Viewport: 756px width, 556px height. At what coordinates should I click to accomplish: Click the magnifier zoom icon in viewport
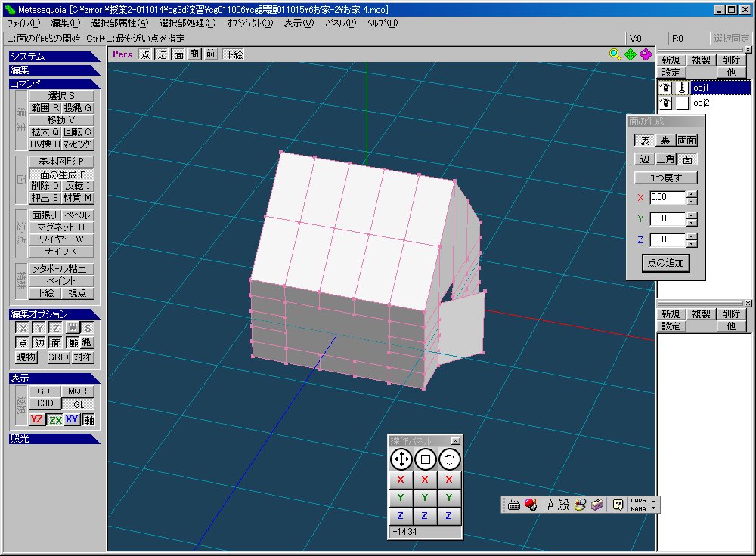[615, 54]
